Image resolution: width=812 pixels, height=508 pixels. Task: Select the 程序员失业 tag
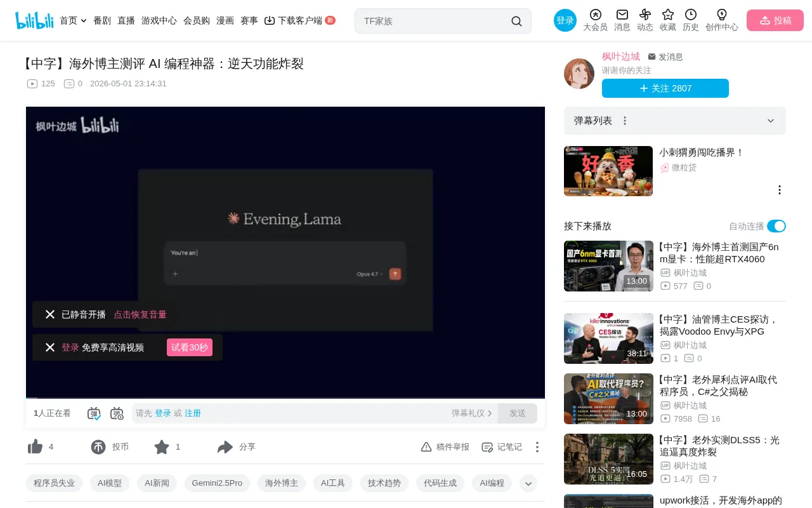pos(55,483)
